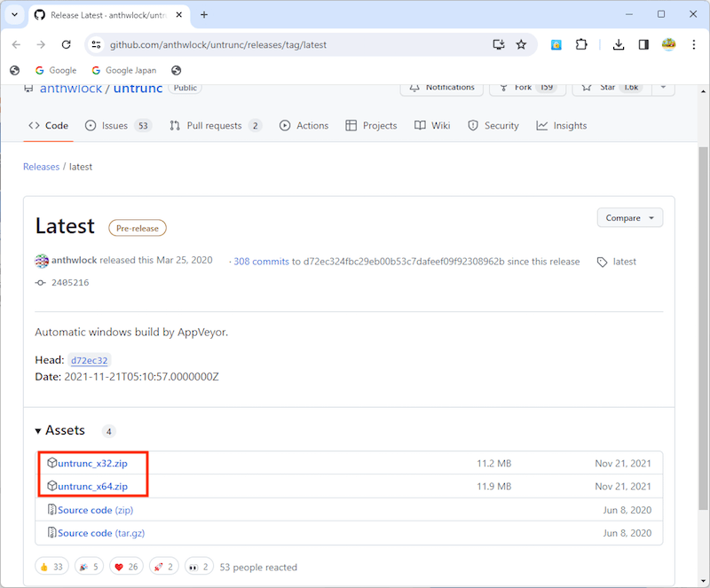Collapse the Assets section triangle
Image resolution: width=710 pixels, height=588 pixels.
coord(38,431)
